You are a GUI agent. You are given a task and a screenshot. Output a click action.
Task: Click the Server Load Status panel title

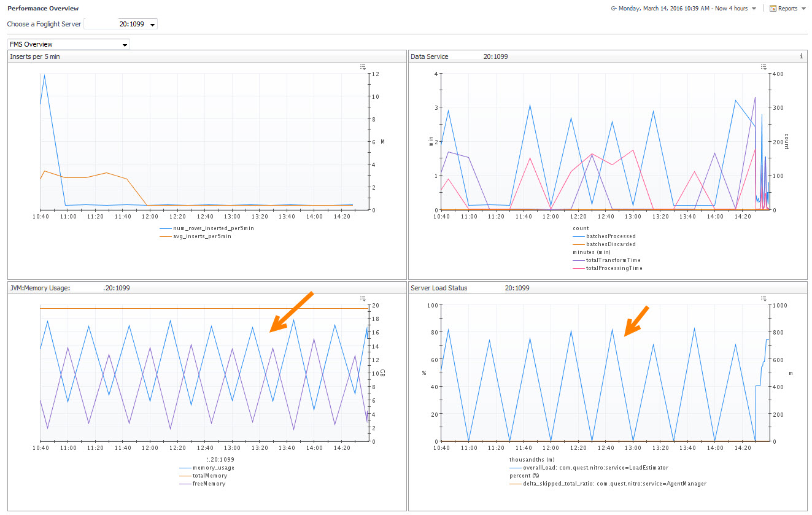coord(439,288)
